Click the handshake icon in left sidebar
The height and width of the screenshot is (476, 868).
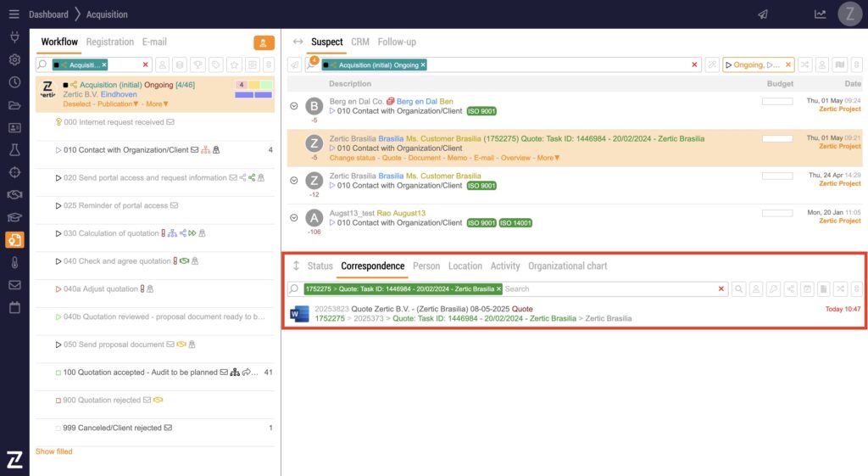pyautogui.click(x=14, y=194)
